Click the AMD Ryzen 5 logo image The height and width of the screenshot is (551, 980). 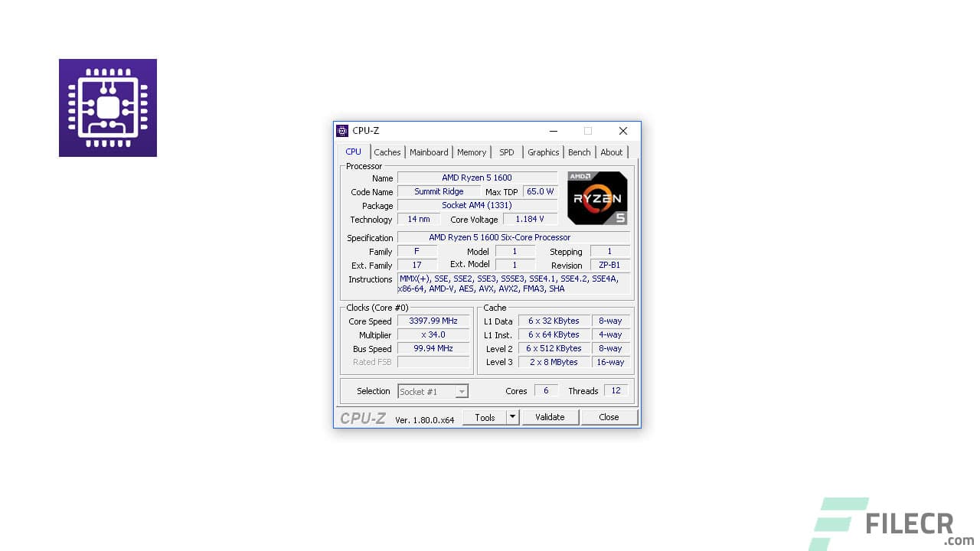[x=597, y=197]
